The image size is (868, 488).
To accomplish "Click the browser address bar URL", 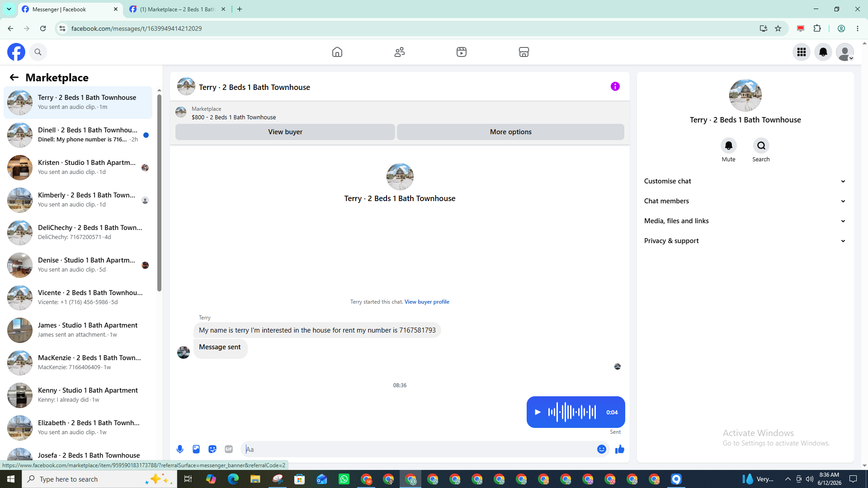I will (x=137, y=28).
